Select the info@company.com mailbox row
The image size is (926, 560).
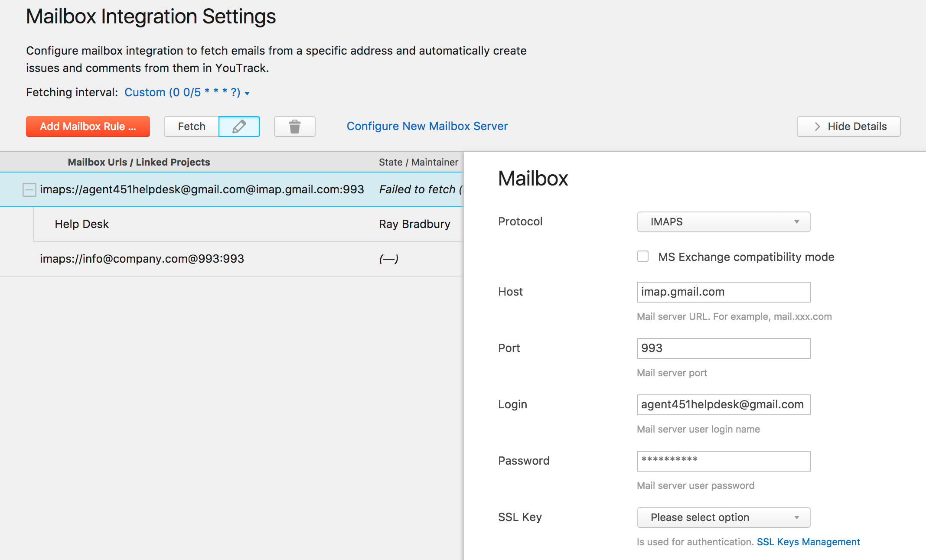142,259
